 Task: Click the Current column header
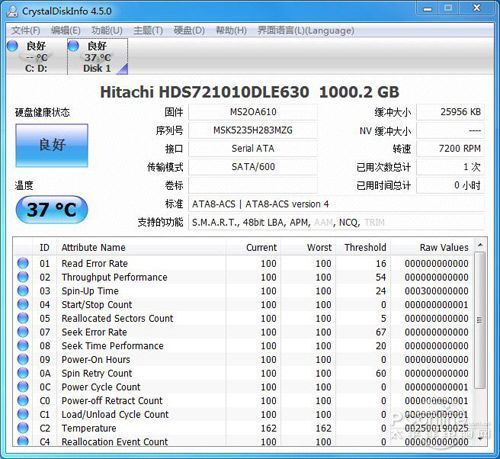(x=253, y=247)
